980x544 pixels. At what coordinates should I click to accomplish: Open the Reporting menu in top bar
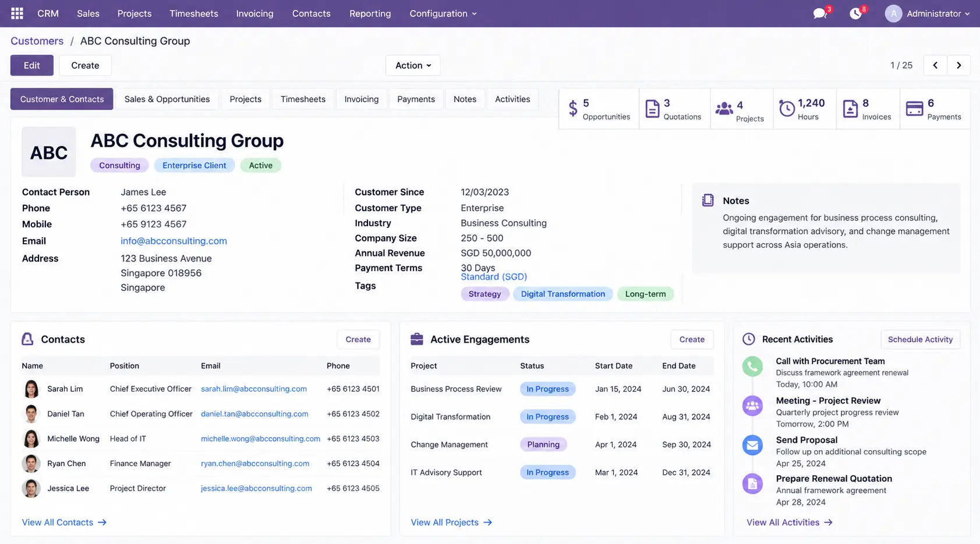[370, 13]
